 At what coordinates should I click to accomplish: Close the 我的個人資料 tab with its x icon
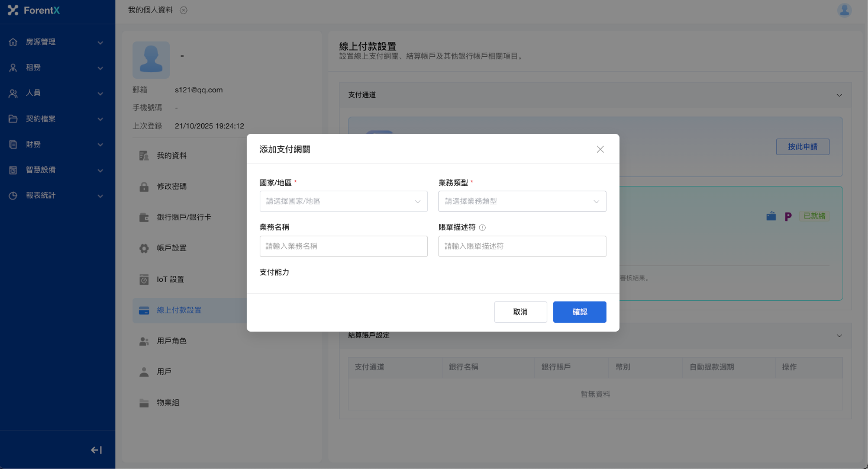point(183,10)
